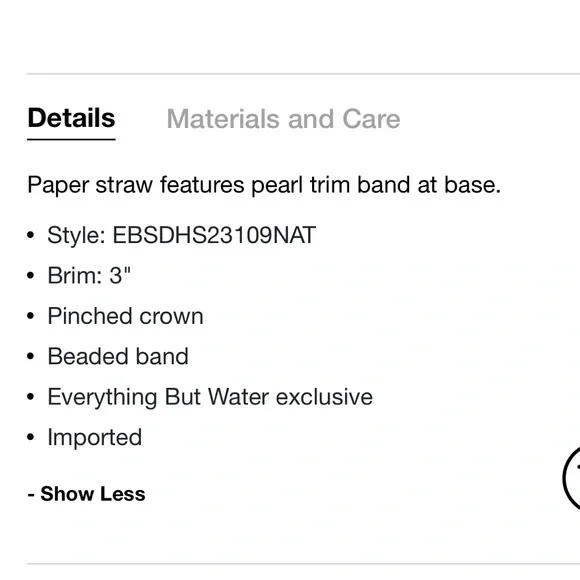The image size is (580, 580).
Task: Open the Materials and Care tab
Action: pyautogui.click(x=283, y=119)
